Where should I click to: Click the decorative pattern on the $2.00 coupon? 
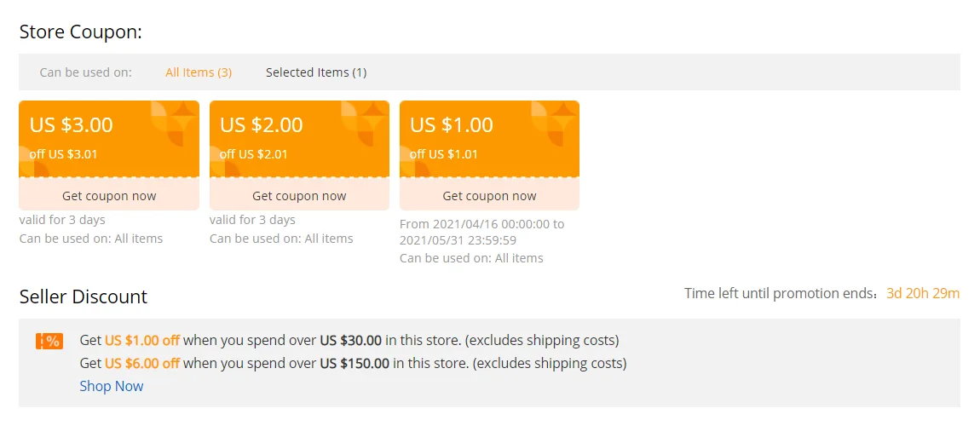click(x=365, y=124)
